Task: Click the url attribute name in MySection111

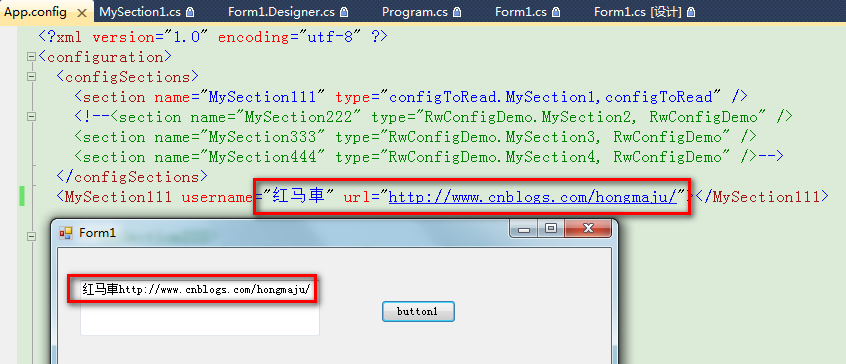Action: point(357,197)
